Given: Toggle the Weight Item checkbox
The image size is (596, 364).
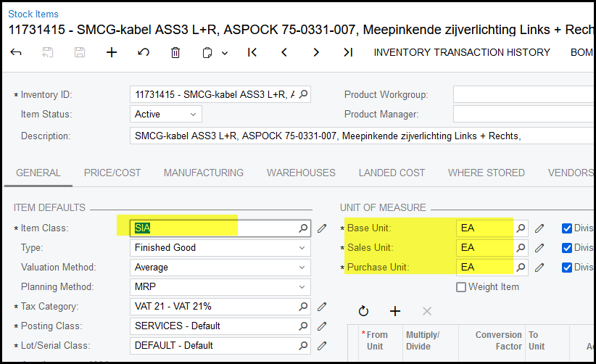Looking at the screenshot, I should [461, 287].
